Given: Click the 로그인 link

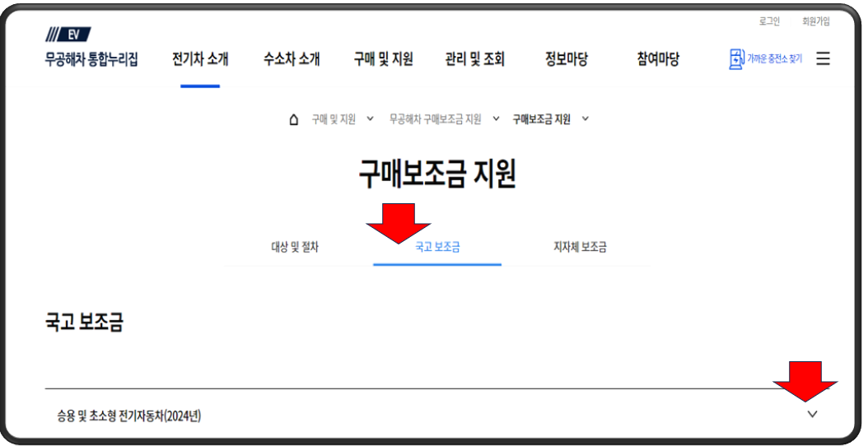Looking at the screenshot, I should [769, 21].
